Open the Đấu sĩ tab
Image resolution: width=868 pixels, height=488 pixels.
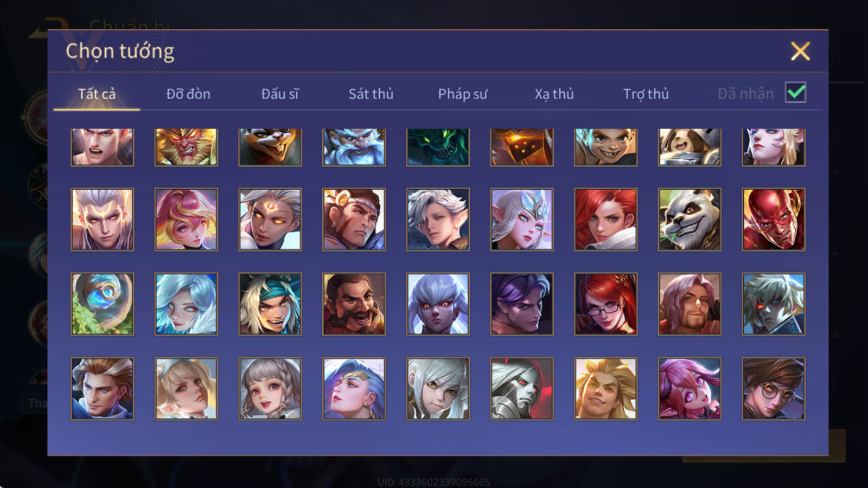(279, 94)
